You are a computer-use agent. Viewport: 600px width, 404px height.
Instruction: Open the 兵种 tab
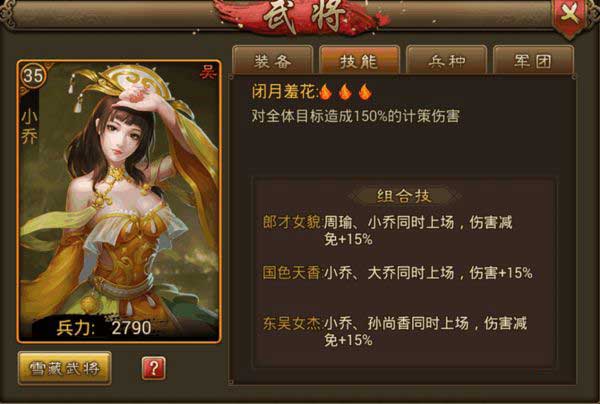(447, 60)
